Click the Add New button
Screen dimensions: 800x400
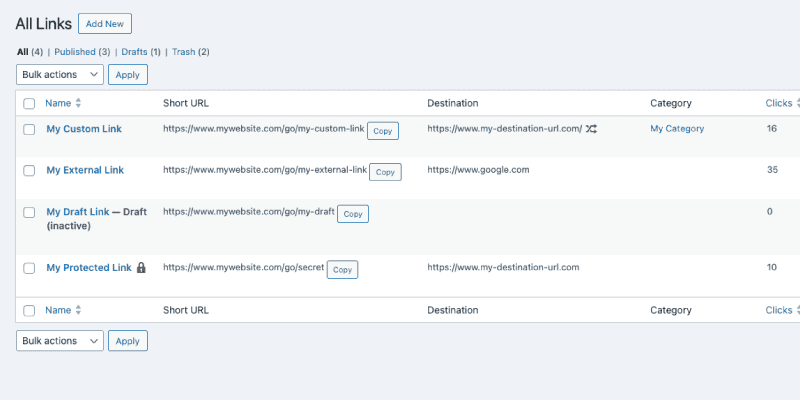105,23
